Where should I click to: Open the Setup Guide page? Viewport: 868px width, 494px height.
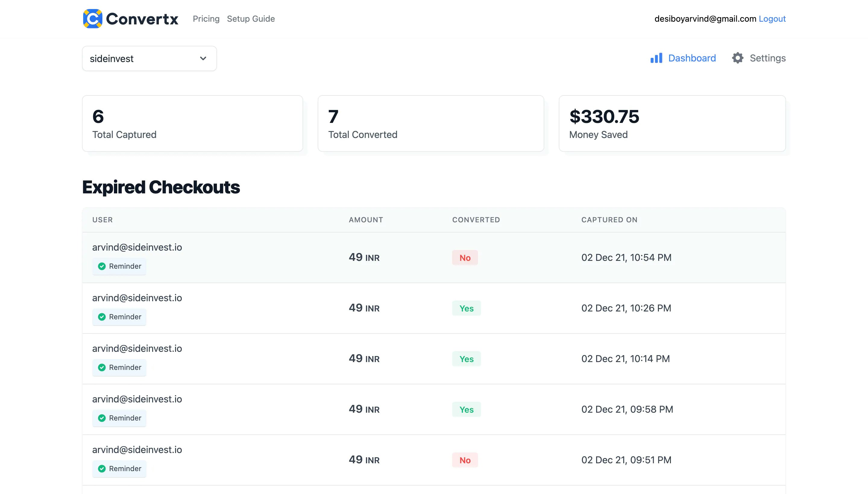pos(250,19)
